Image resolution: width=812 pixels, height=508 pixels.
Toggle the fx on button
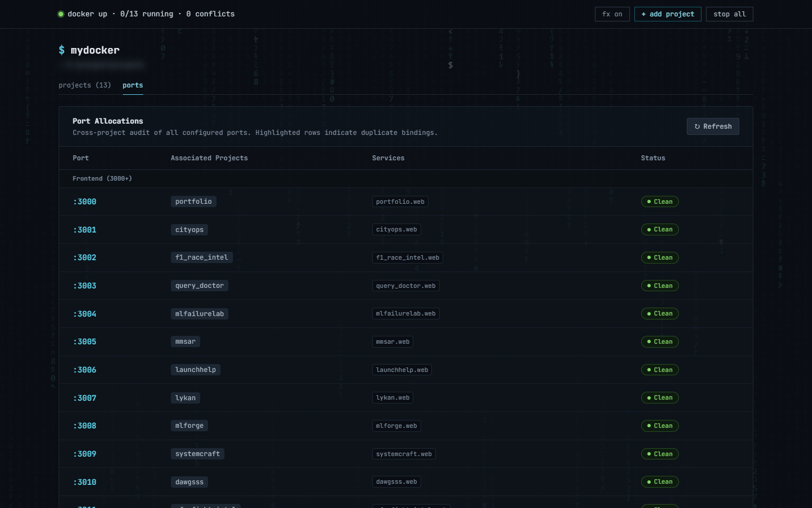click(612, 14)
